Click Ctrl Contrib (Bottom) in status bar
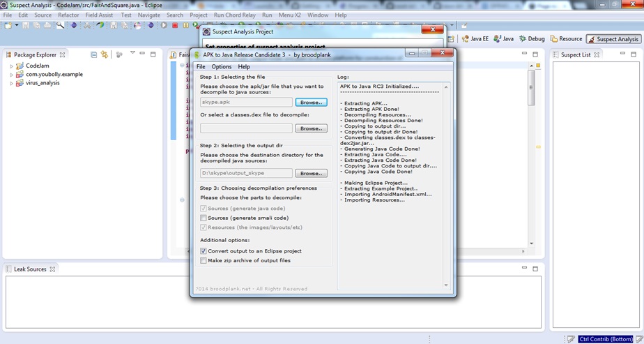 coord(606,339)
